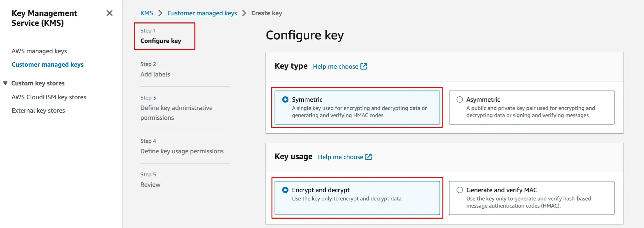Click Create key breadcrumb text
The image size is (644, 228).
click(x=266, y=13)
